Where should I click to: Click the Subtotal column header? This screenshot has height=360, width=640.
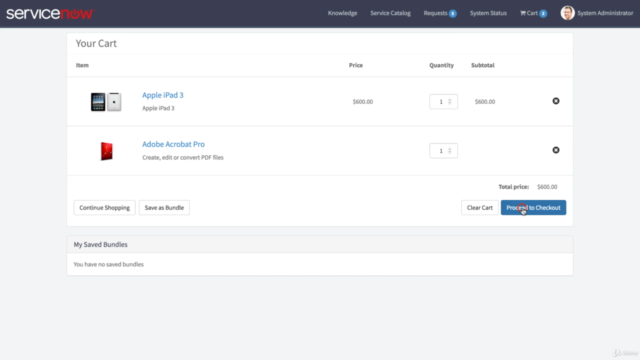(482, 65)
